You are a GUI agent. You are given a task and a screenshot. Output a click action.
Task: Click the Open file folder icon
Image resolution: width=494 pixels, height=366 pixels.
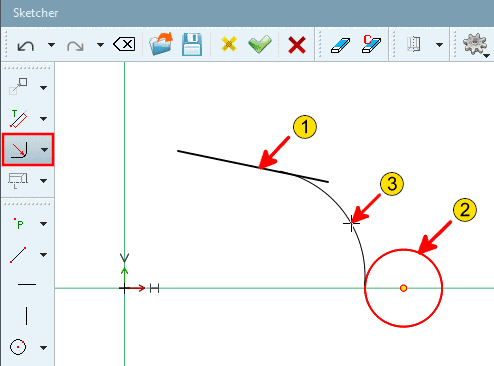161,44
